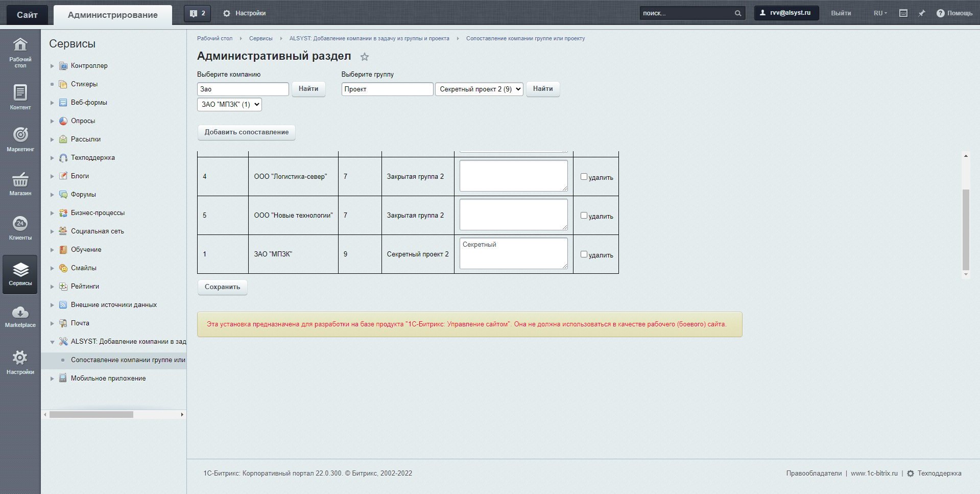
Task: Switch to the Сайт tab
Action: click(27, 15)
